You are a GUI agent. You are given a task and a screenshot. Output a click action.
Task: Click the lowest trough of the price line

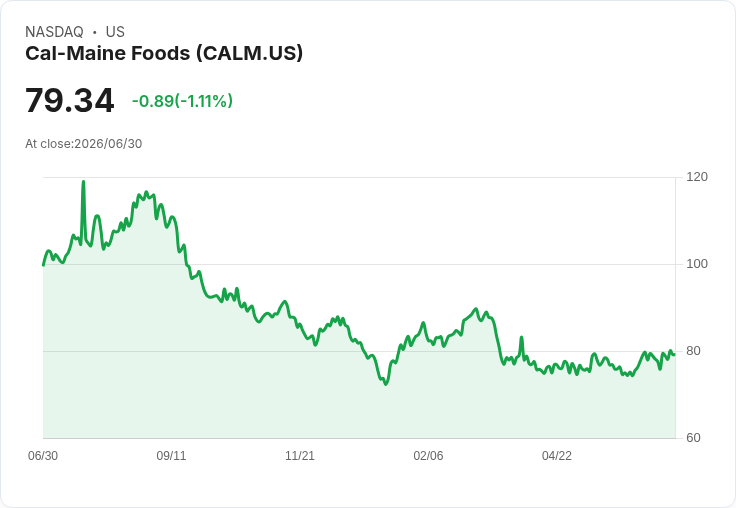386,384
